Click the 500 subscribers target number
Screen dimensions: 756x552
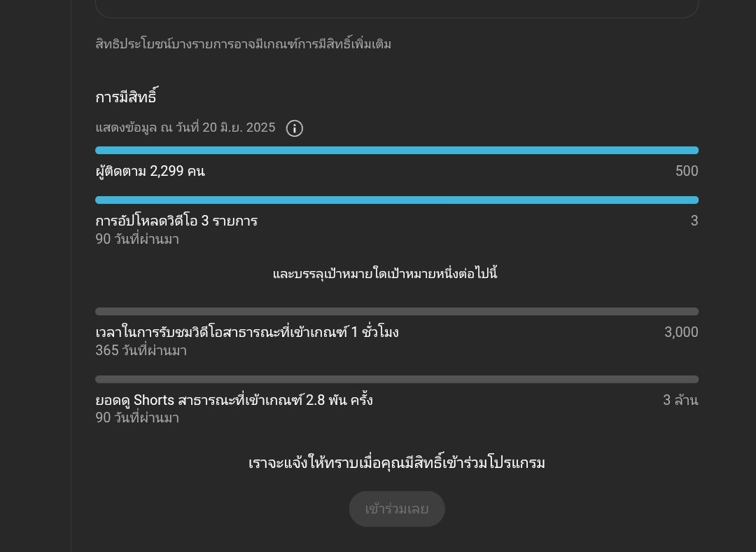[x=687, y=172]
